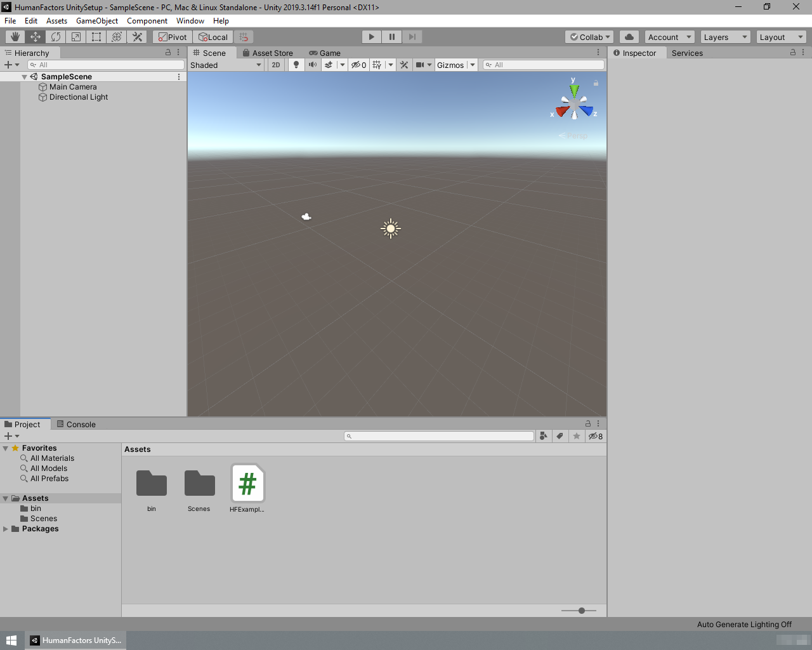Screen dimensions: 812x650
Task: Open the File menu
Action: coord(10,21)
